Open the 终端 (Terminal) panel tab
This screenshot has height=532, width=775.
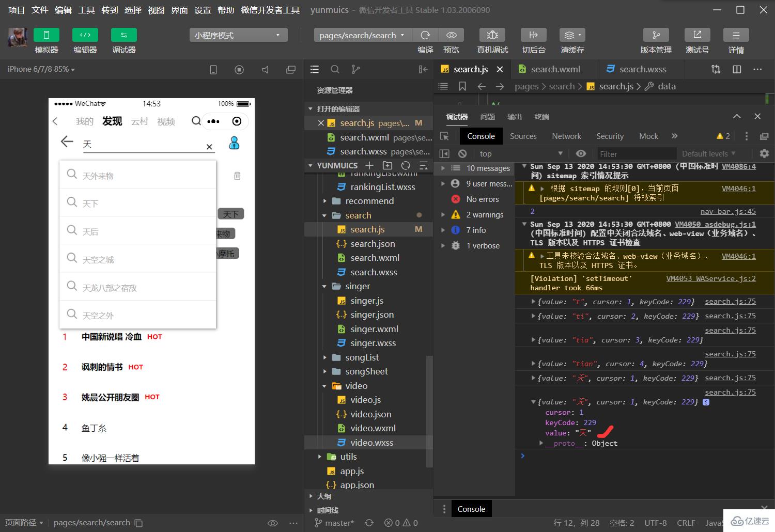click(541, 117)
